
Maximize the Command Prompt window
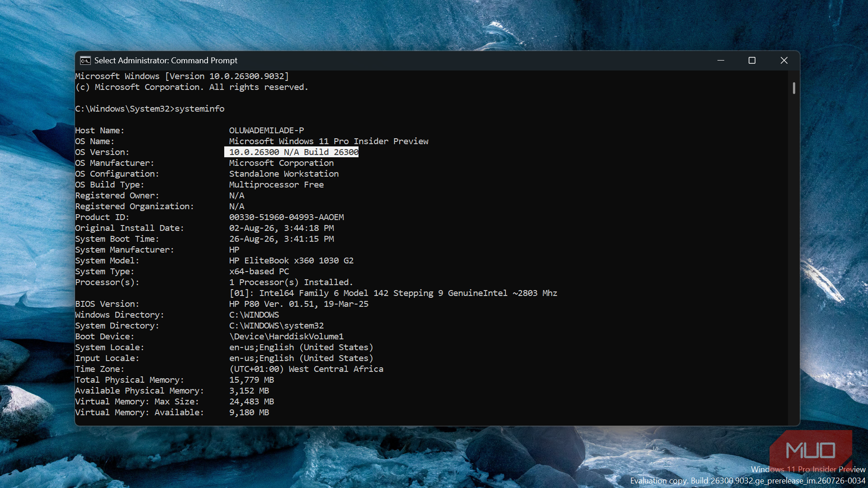(752, 61)
